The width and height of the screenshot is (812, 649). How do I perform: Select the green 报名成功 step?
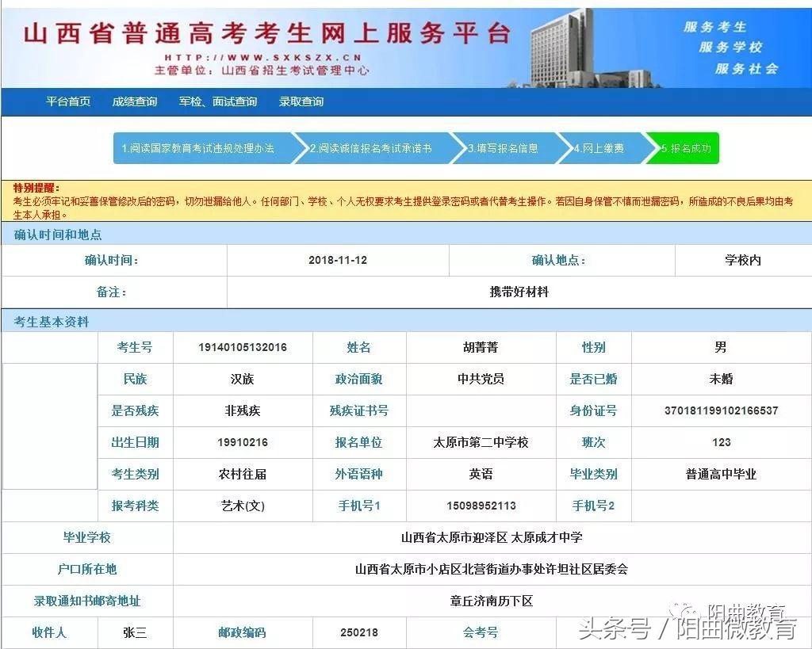684,148
